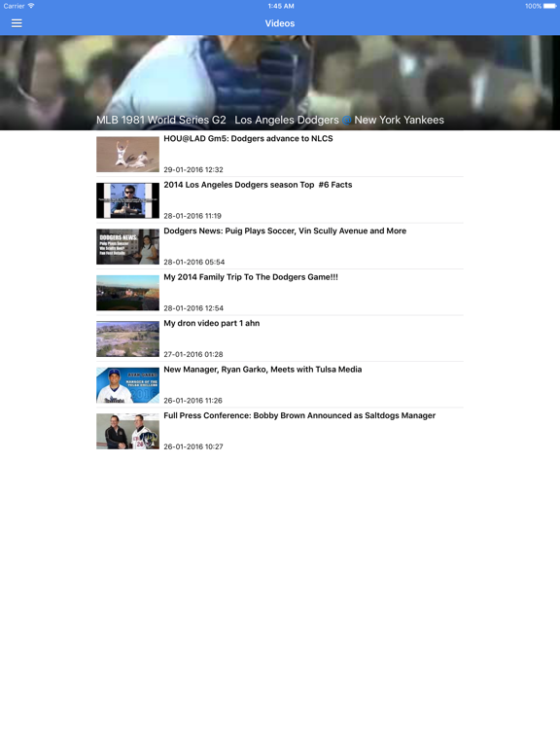Select 'HOU@LAD Gm5: Dodgers advance to NLCS' title
The width and height of the screenshot is (560, 747).
pyautogui.click(x=248, y=139)
